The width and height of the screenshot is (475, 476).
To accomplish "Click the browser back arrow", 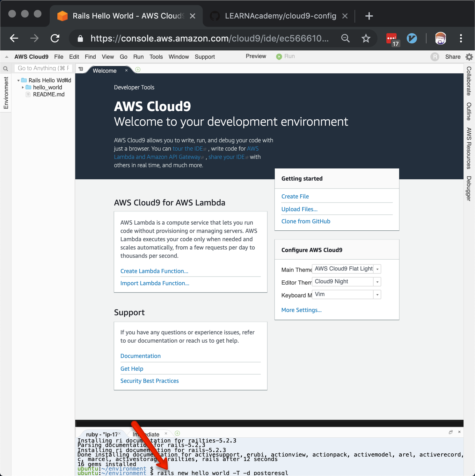I will coord(14,38).
